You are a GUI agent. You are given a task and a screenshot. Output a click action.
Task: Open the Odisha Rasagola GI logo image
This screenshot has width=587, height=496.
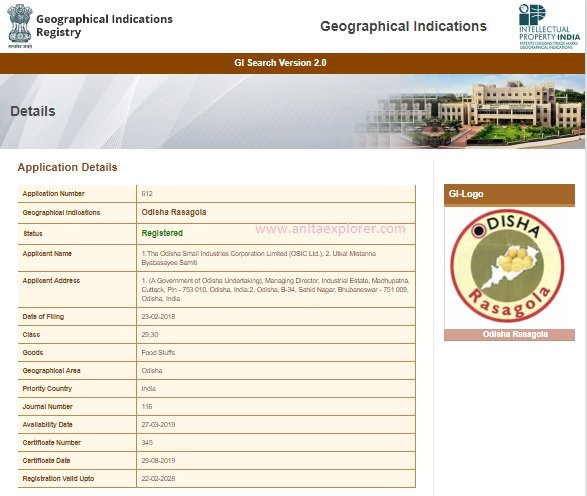tap(507, 265)
